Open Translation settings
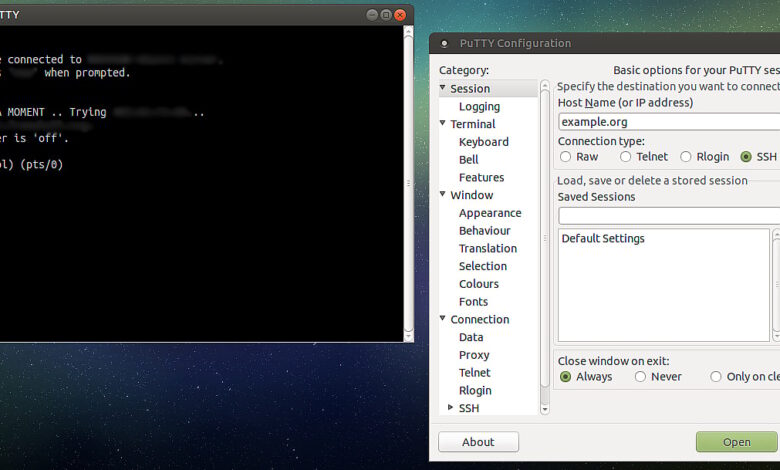 488,248
